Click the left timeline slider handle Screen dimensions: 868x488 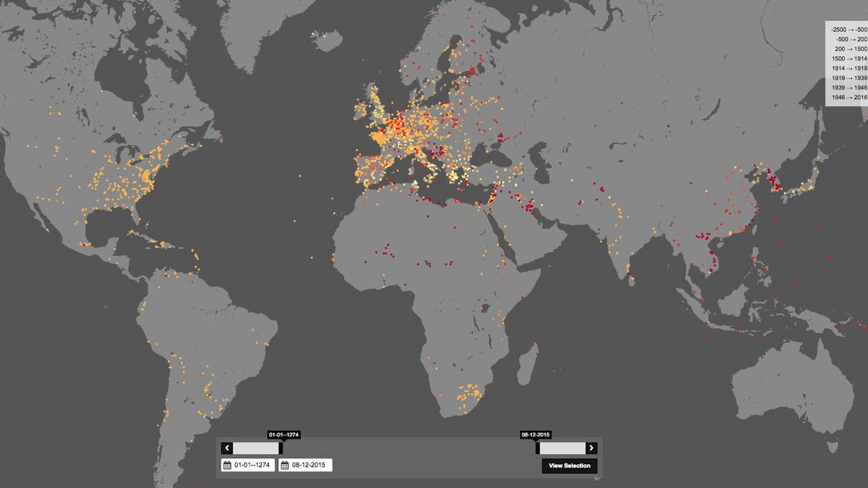280,447
